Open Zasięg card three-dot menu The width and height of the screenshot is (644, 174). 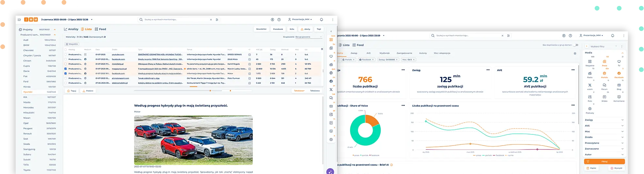488,70
